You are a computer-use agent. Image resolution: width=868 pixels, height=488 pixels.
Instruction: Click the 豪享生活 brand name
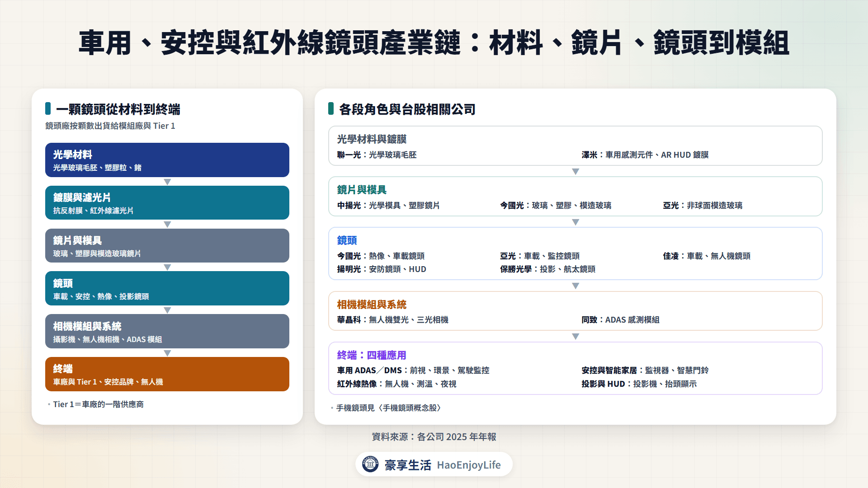408,465
